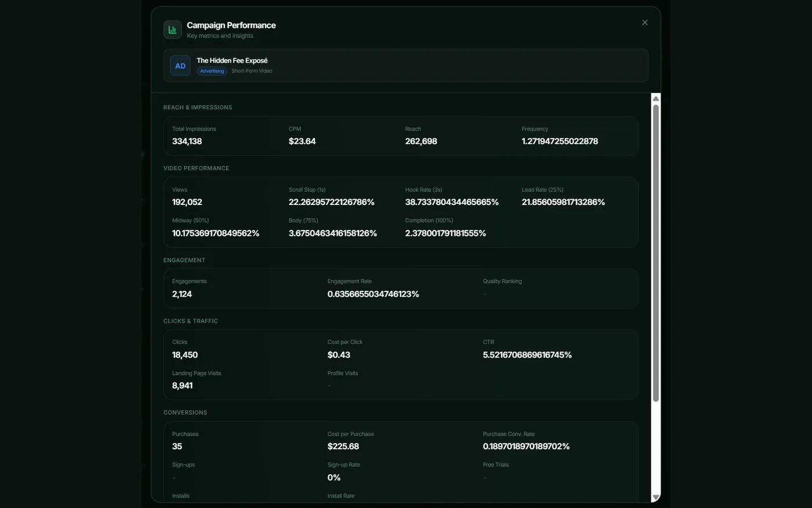Click the Clicks value 18,450
Image resolution: width=812 pixels, height=508 pixels.
185,355
